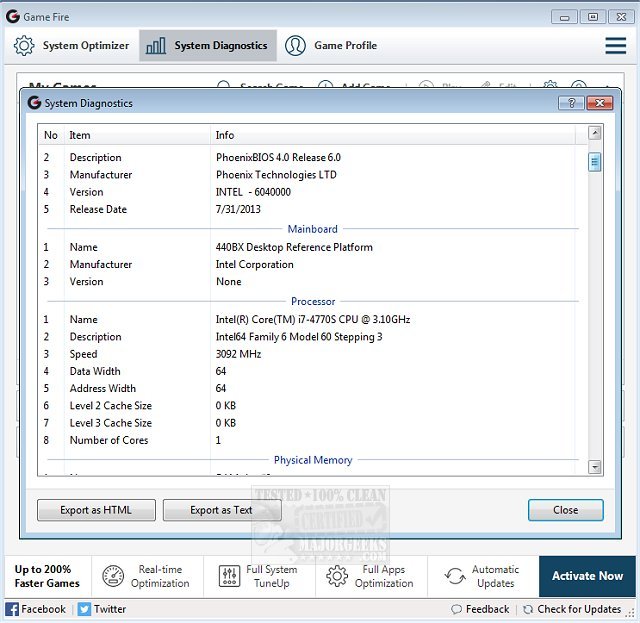
Task: Click the Real-time Optimization gauge icon
Action: [113, 576]
